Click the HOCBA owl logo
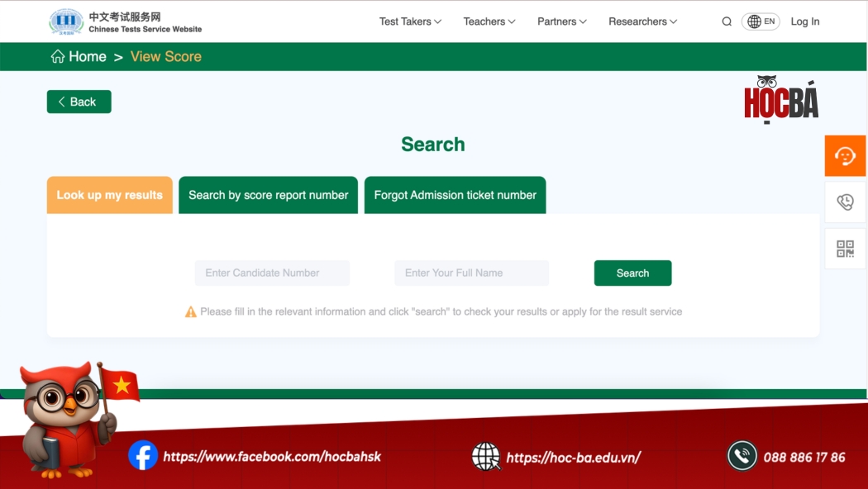This screenshot has width=868, height=489. click(780, 101)
